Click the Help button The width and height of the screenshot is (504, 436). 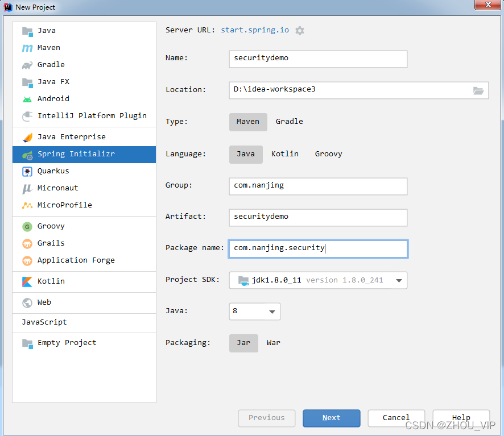pos(461,418)
